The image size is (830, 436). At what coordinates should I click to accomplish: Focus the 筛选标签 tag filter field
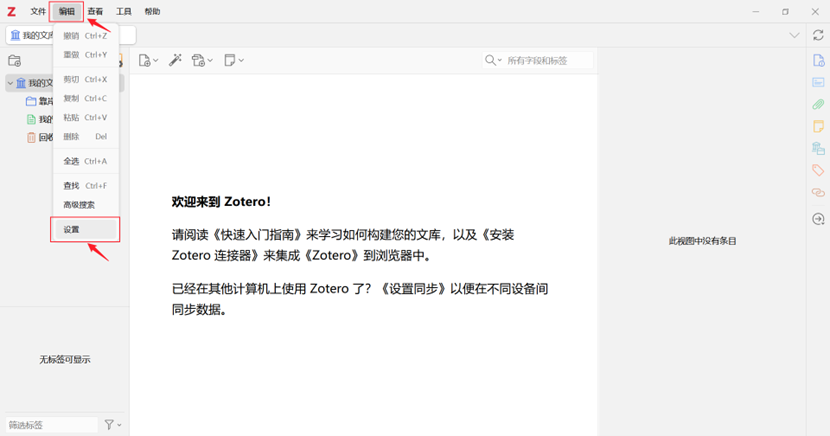click(52, 425)
